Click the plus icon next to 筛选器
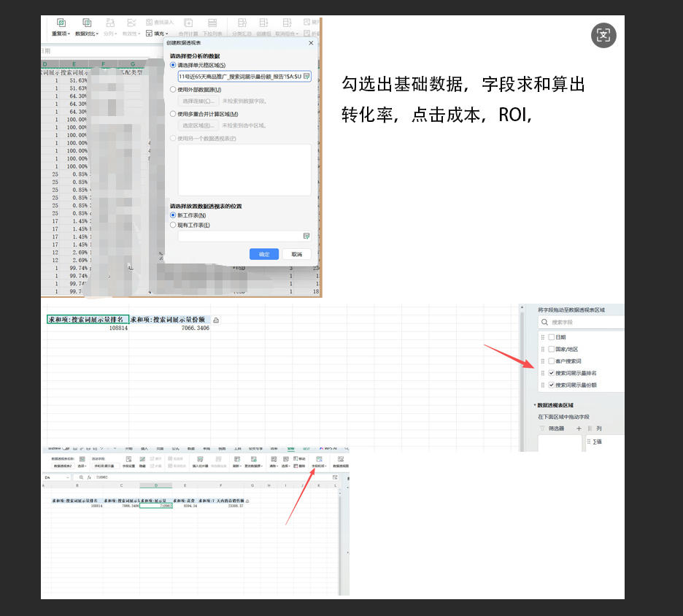683x616 pixels. click(x=579, y=428)
